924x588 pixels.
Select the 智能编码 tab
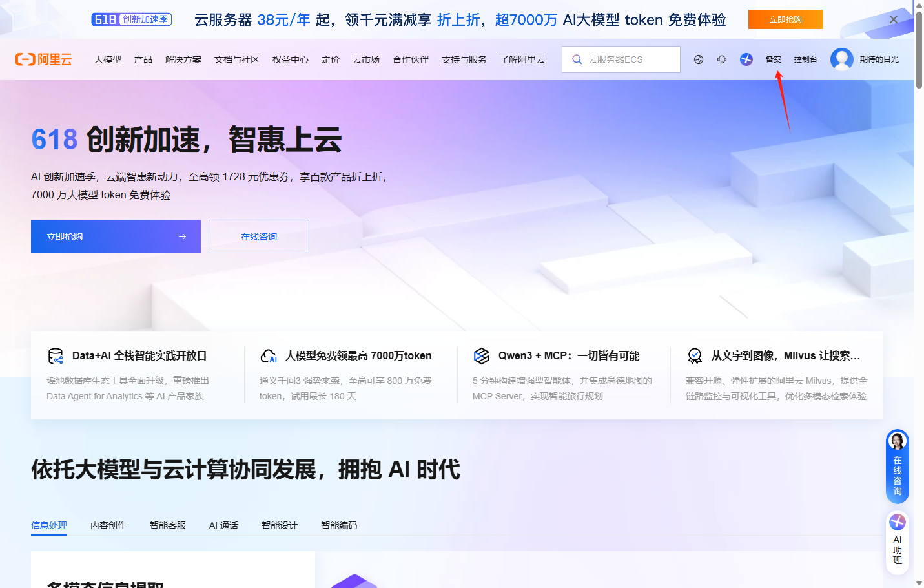tap(339, 525)
